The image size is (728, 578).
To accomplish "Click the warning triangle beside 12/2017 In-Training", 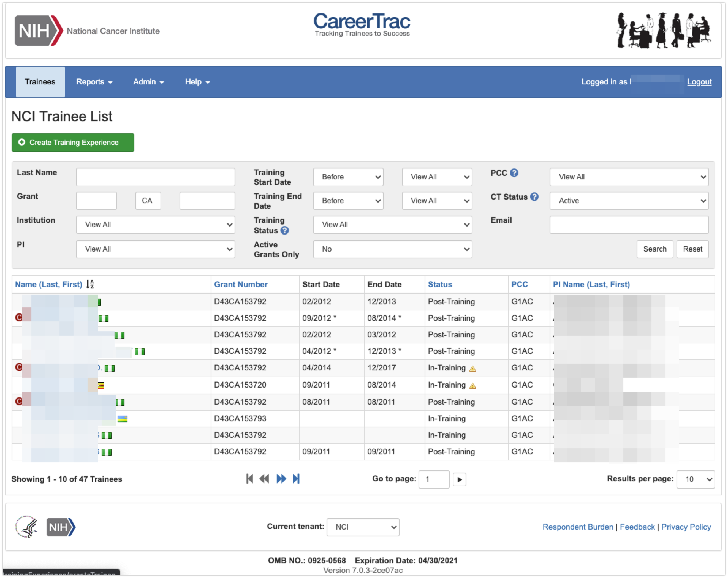I will coord(472,369).
